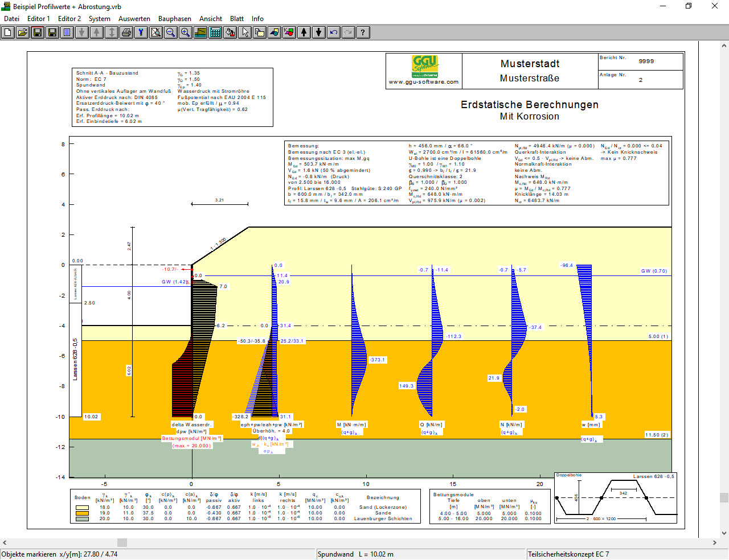Select the mouse pointer arrow tool
This screenshot has height=560, width=729.
click(245, 32)
